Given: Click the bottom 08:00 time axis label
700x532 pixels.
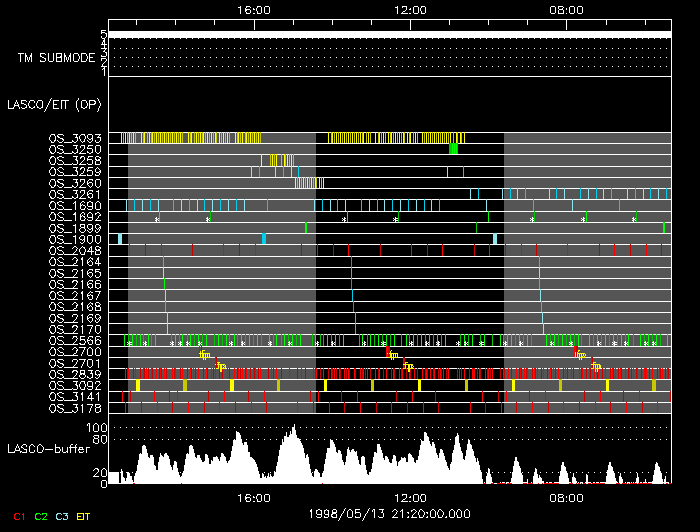Looking at the screenshot, I should click(567, 497).
